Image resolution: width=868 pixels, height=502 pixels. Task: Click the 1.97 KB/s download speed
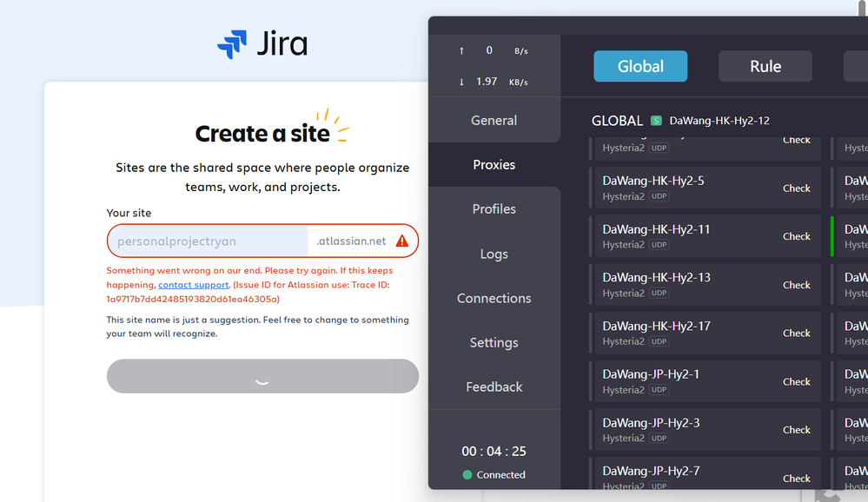pos(501,82)
